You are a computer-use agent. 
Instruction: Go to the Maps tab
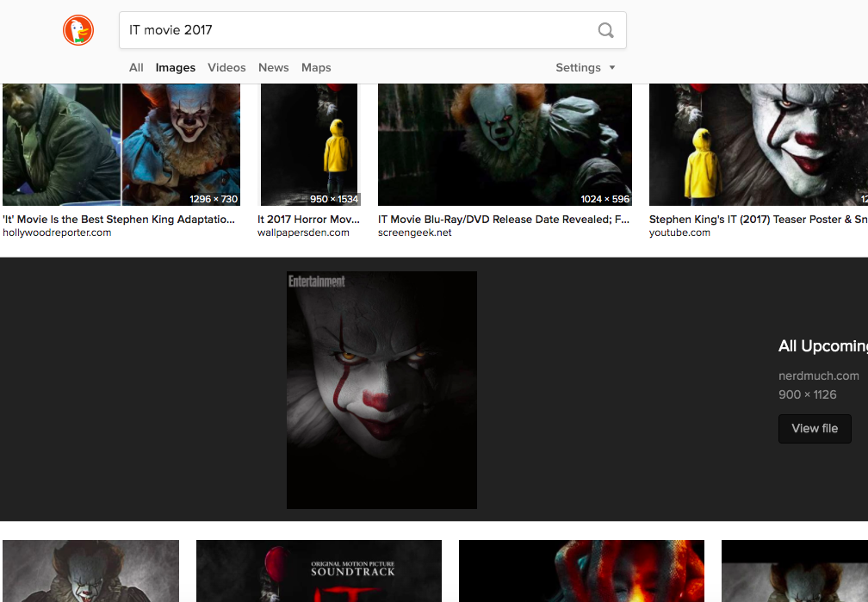click(316, 67)
